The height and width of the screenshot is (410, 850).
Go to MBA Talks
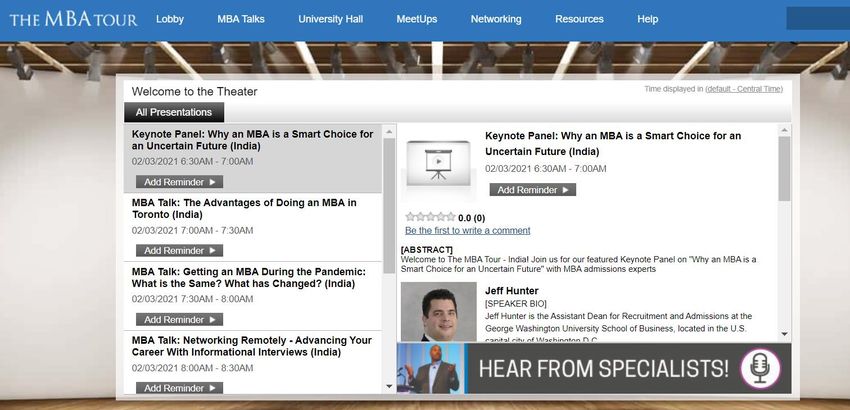pos(241,19)
